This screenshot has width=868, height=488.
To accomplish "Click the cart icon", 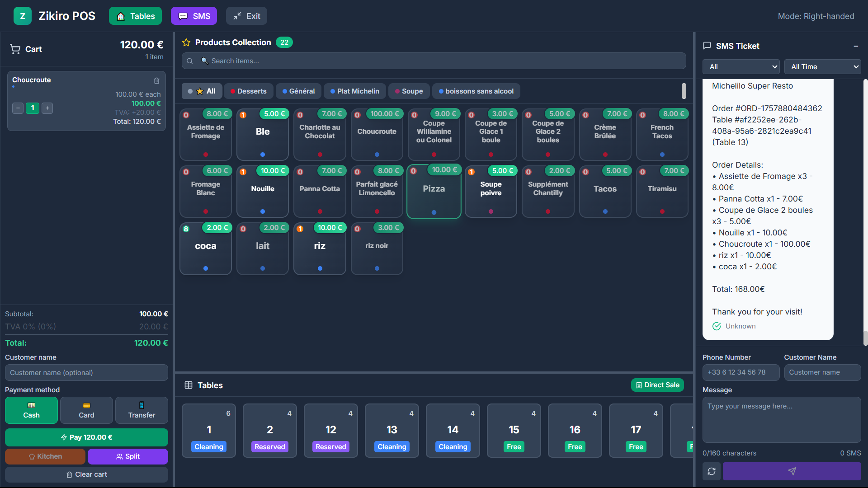I will [x=15, y=49].
